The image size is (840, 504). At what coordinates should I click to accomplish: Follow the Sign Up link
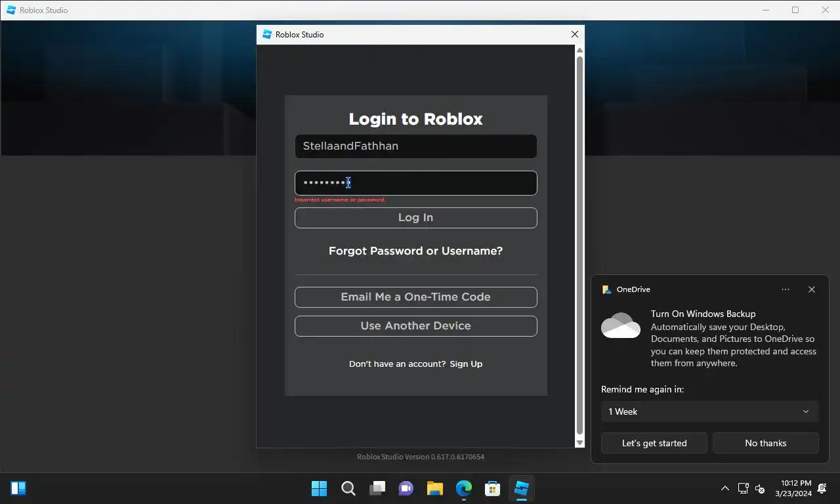click(x=466, y=364)
